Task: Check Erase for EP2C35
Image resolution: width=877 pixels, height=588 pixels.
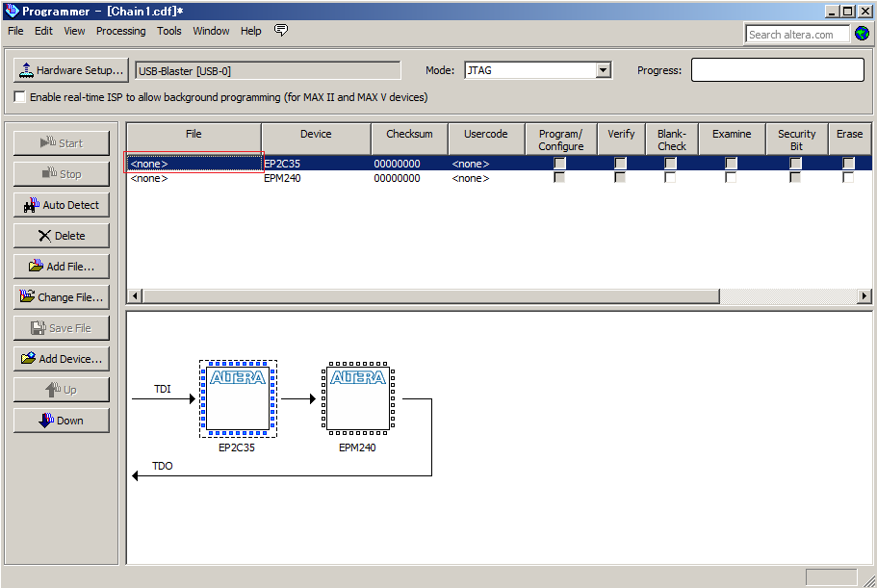Action: pos(848,164)
